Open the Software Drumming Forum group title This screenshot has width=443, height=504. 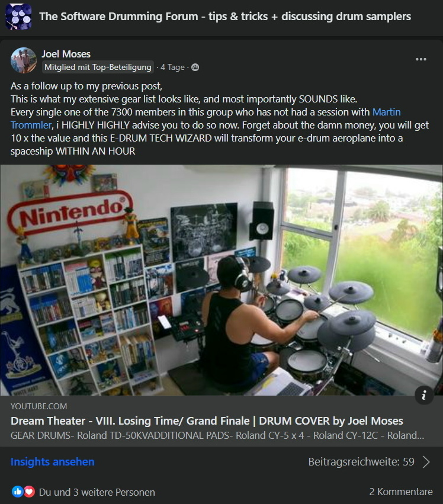[225, 17]
